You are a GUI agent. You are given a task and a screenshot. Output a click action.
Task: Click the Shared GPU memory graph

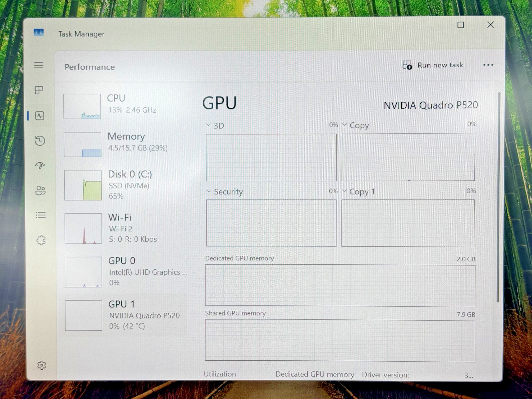tap(340, 340)
